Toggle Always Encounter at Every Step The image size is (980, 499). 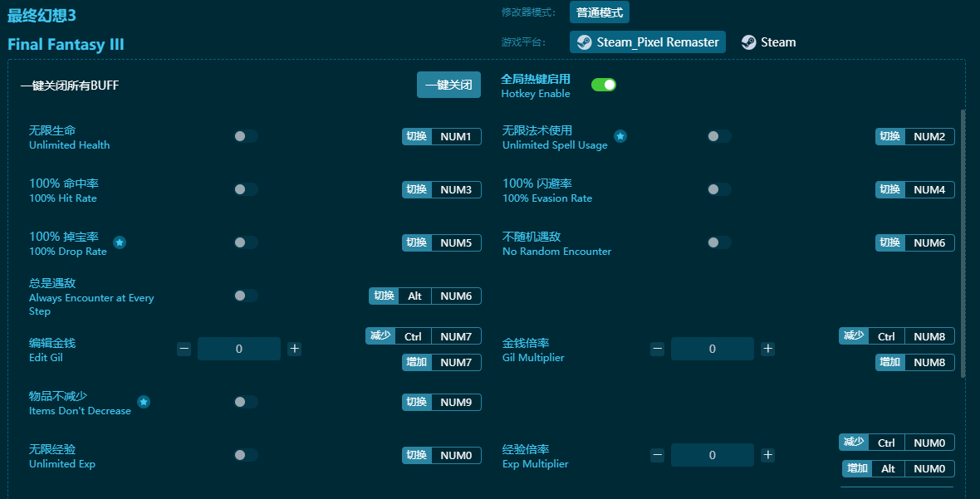(246, 296)
